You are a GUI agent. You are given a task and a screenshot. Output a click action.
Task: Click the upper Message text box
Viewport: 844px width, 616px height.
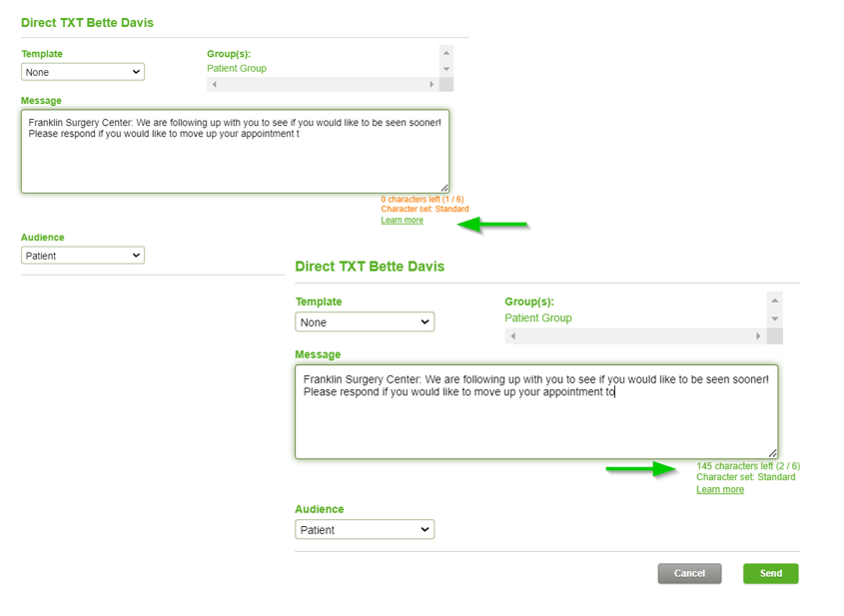(x=236, y=152)
